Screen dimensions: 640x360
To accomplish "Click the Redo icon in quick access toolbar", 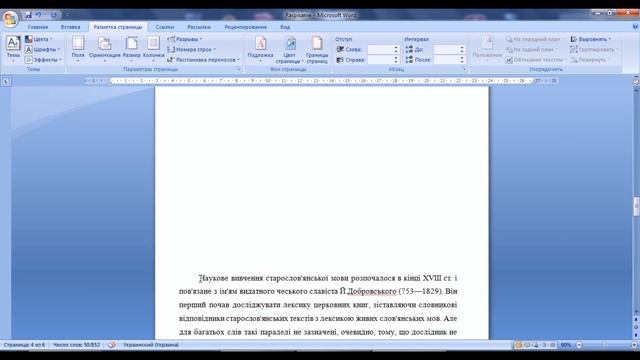I will click(53, 15).
